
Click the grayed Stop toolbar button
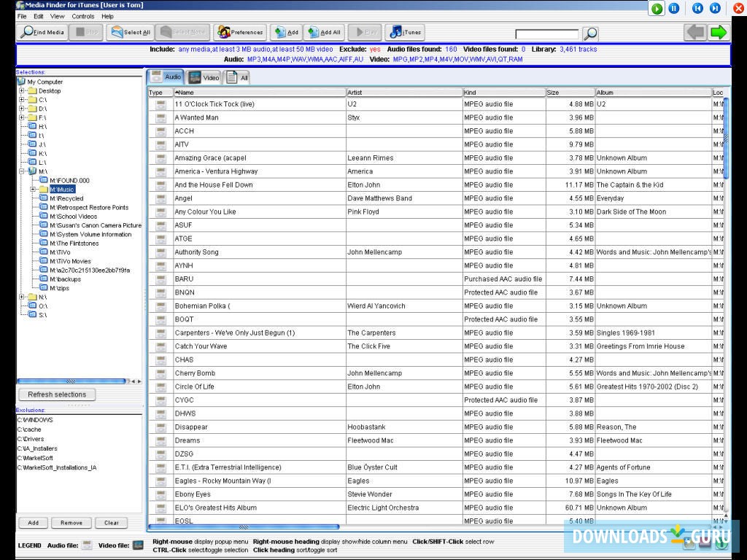(x=86, y=32)
